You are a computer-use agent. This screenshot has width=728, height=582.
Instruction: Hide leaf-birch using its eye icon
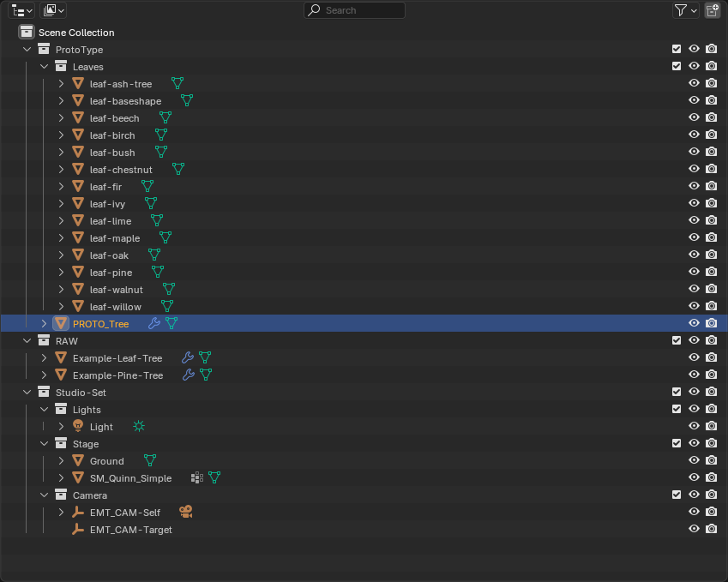(694, 135)
